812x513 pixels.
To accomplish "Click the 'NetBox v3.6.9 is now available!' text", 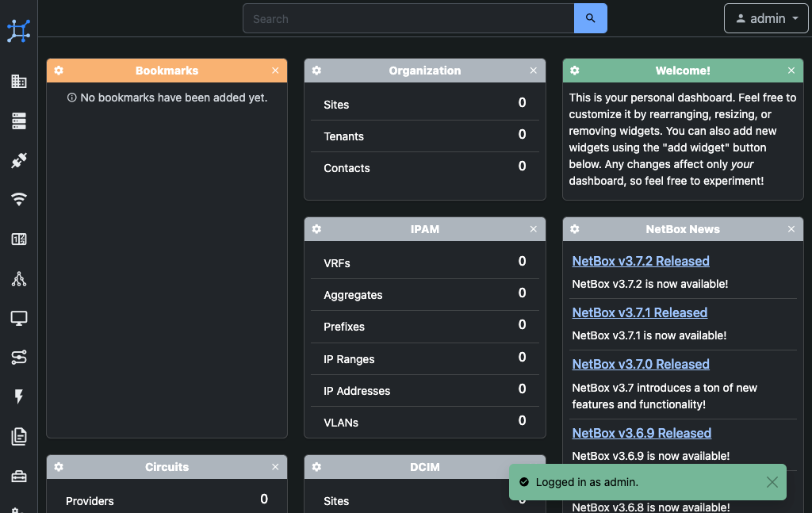I will point(650,456).
